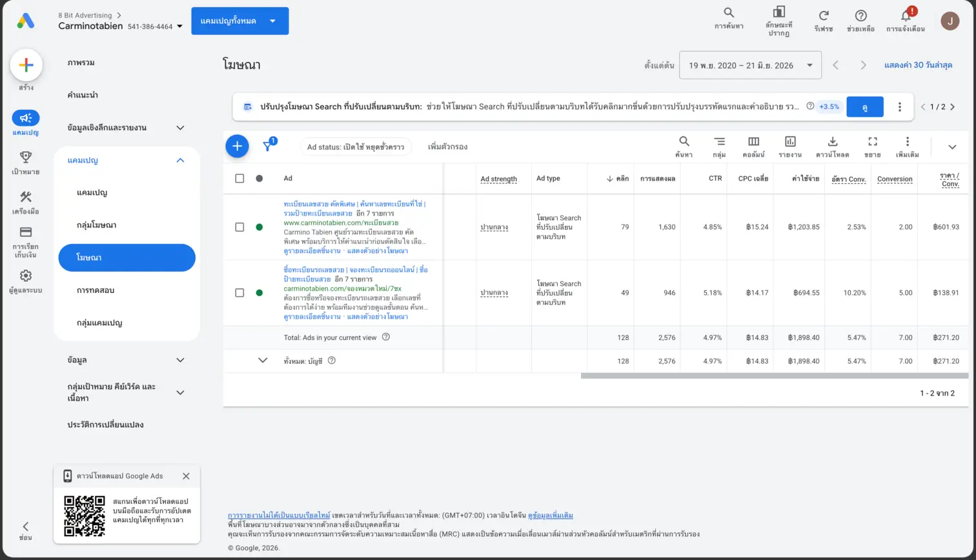Screen dimensions: 976x560
Task: Collapse the sidebar with ซ่อน
Action: (x=26, y=531)
